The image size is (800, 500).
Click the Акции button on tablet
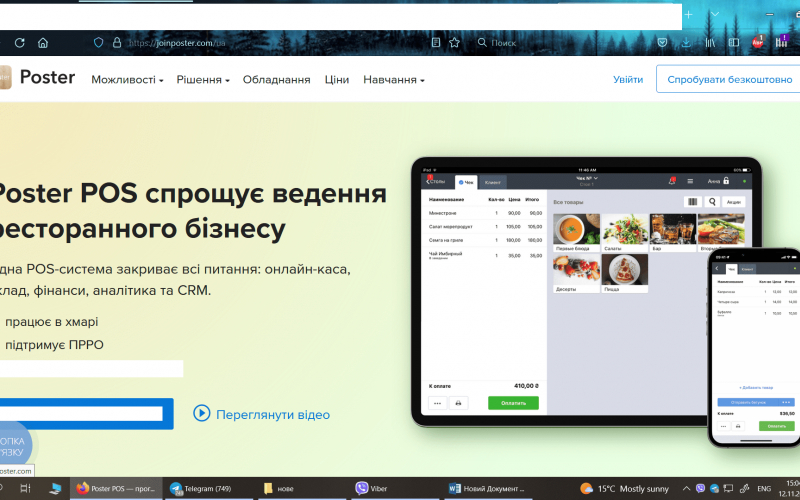[734, 202]
